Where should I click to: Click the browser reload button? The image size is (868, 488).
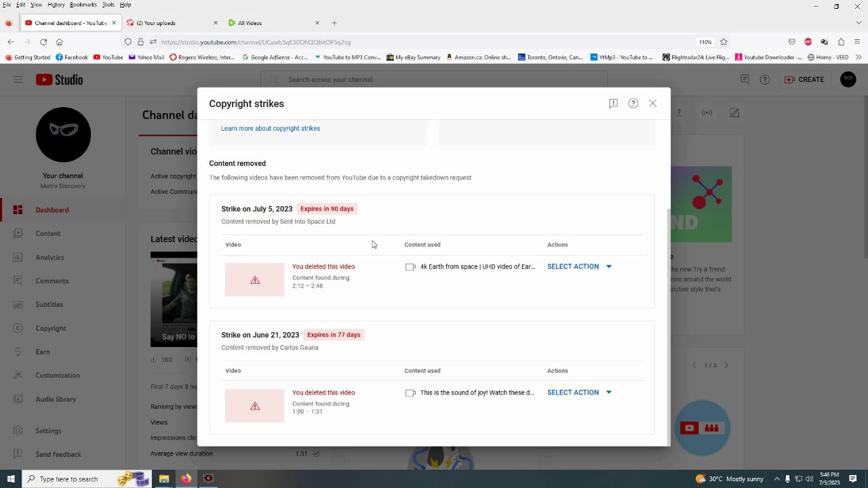click(43, 42)
